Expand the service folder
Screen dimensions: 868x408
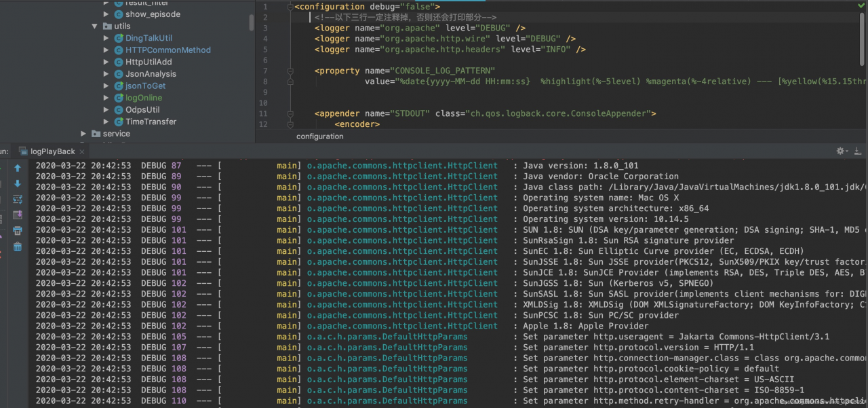[x=83, y=134]
